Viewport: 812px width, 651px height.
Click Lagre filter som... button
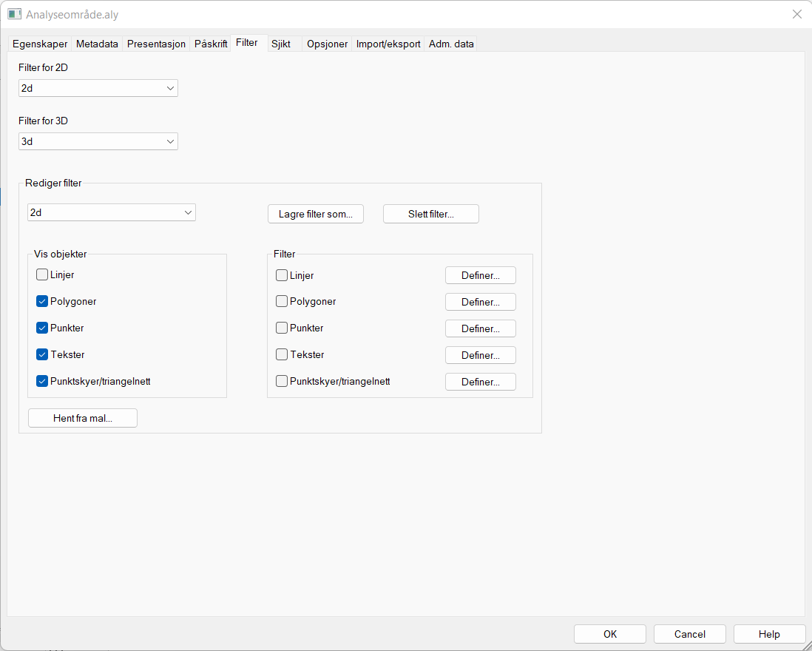pyautogui.click(x=316, y=214)
